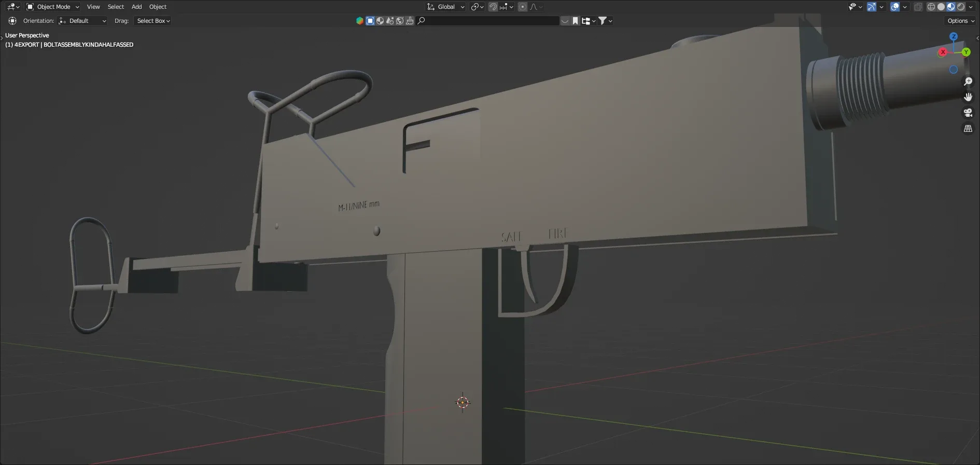Click the colorful hexagon material icon
This screenshot has width=980, height=465.
point(359,21)
